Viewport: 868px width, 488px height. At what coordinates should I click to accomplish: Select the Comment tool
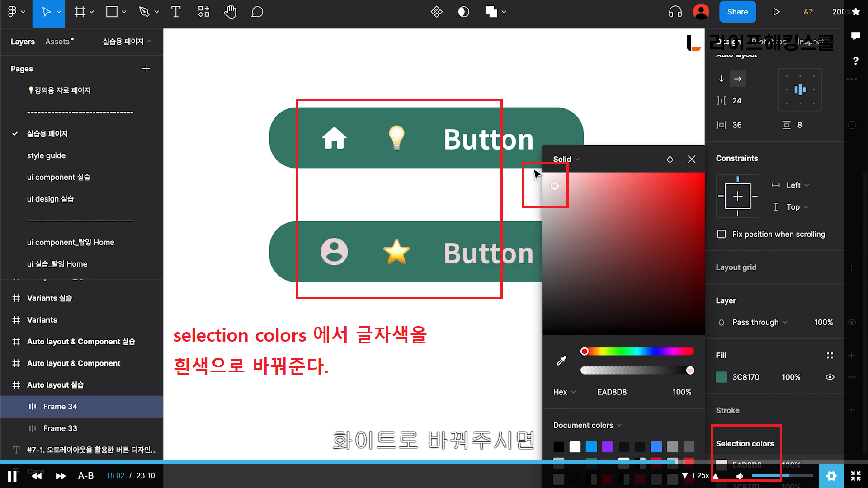pos(257,12)
